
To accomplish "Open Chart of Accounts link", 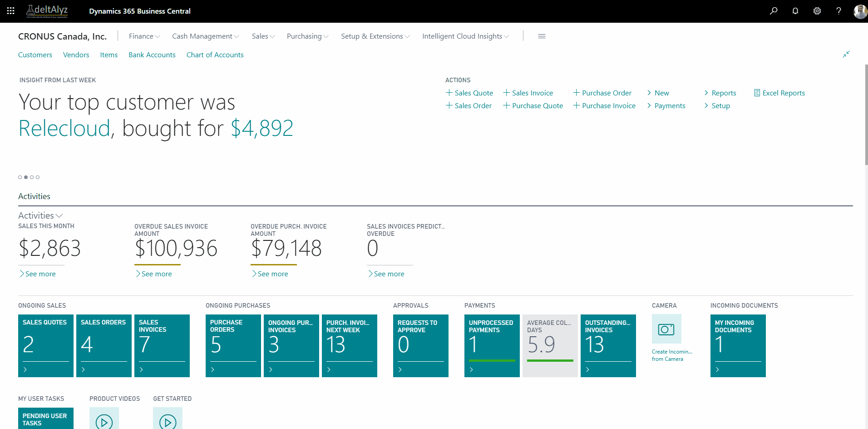I will coord(215,55).
